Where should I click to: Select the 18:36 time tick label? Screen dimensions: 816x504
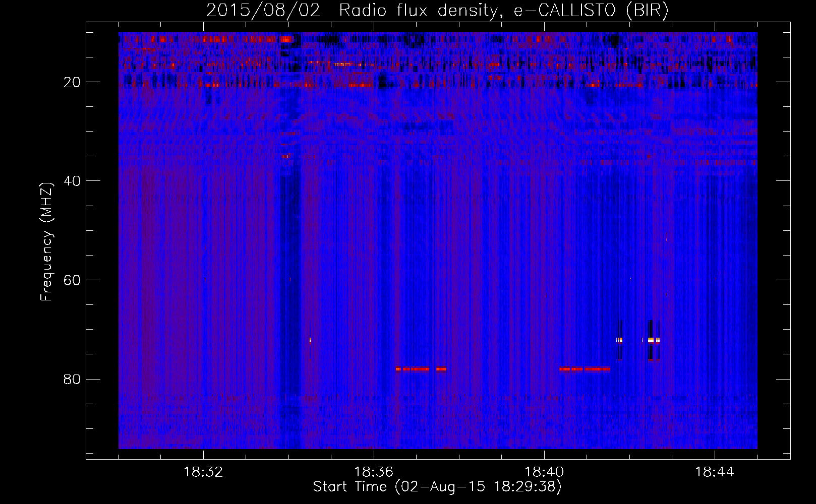pyautogui.click(x=374, y=472)
